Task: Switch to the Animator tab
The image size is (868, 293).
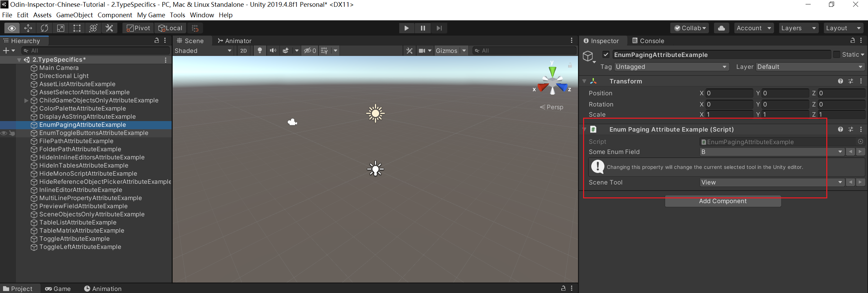Action: tap(234, 41)
